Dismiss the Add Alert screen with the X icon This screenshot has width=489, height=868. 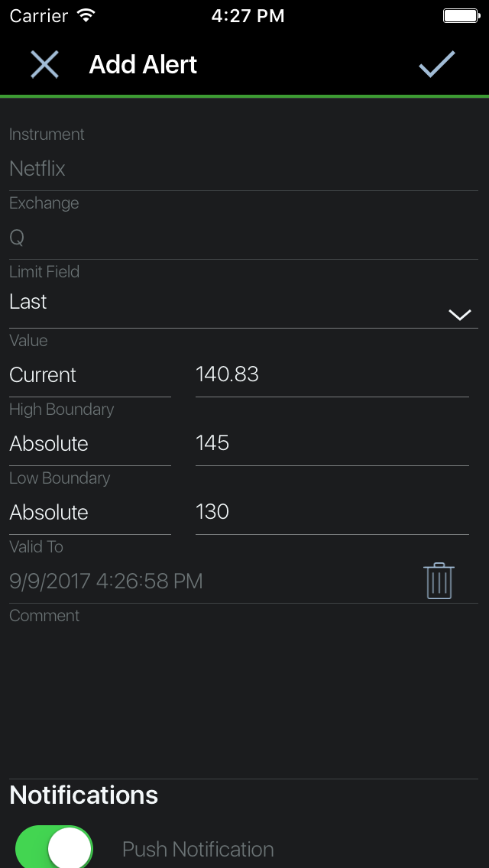click(44, 65)
